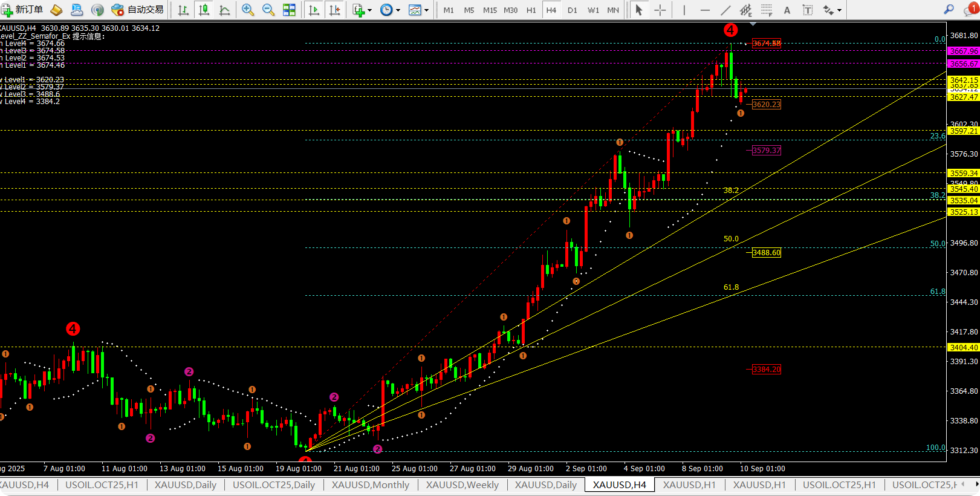Select the text label tool
Screen dimensions: 980x496
click(x=808, y=10)
